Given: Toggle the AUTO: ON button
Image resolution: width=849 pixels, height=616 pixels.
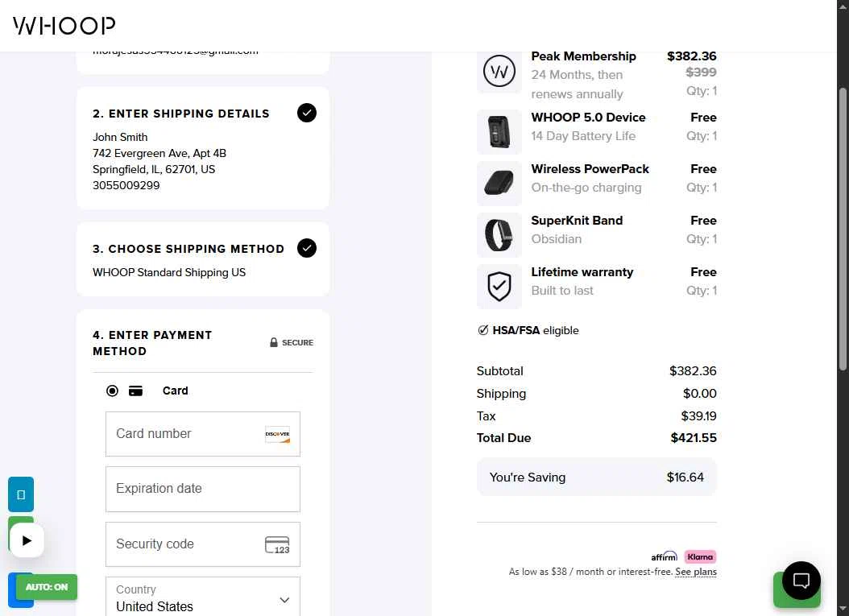Looking at the screenshot, I should (x=47, y=587).
